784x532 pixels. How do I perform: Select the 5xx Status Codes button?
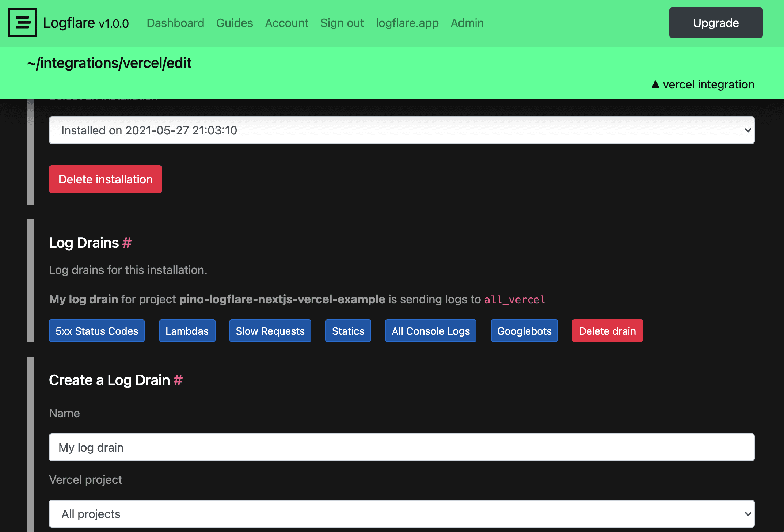click(97, 331)
